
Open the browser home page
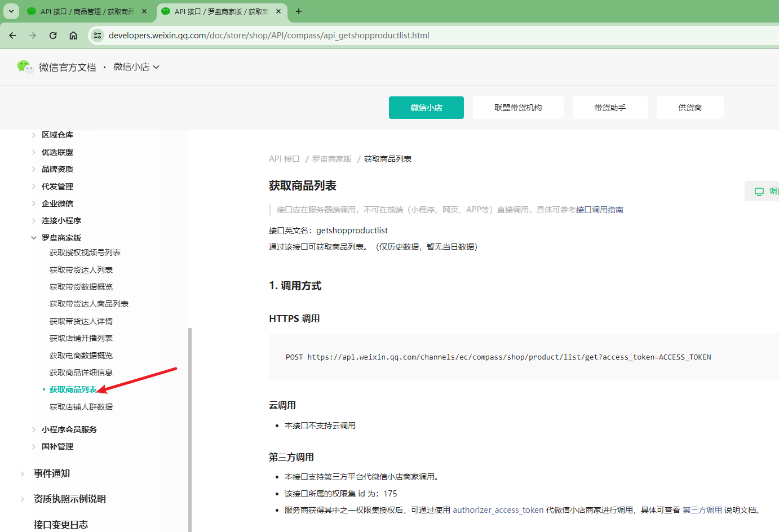click(73, 36)
